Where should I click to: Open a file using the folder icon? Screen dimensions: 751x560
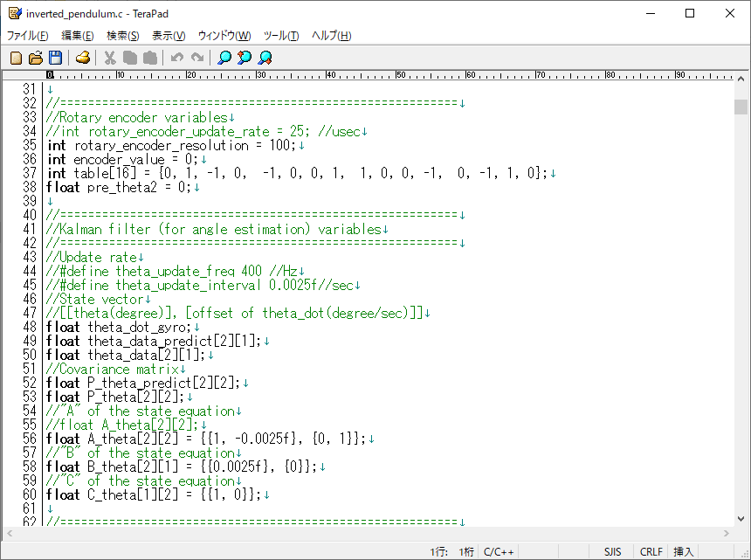coord(36,58)
